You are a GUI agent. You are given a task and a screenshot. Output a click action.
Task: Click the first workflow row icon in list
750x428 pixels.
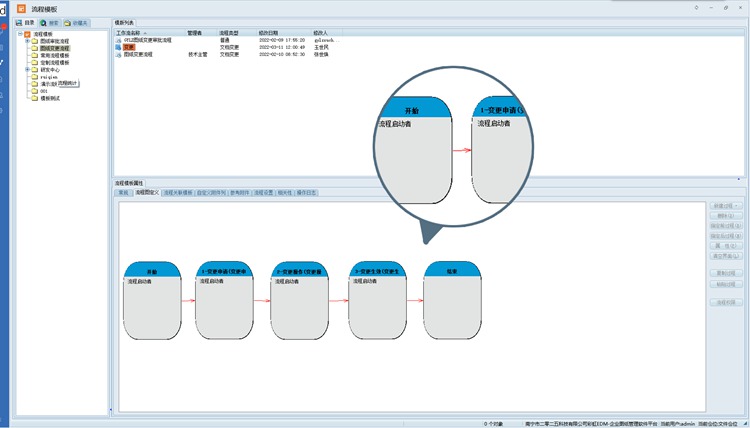pyautogui.click(x=119, y=40)
